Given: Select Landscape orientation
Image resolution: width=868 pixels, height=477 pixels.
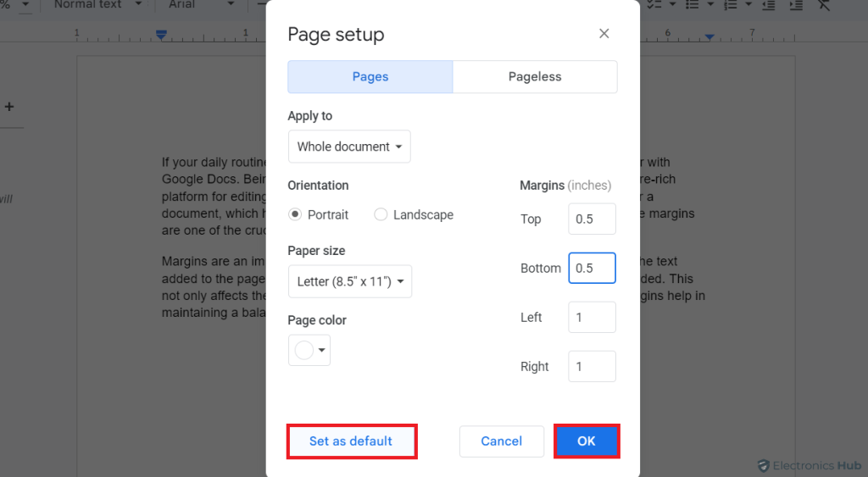Looking at the screenshot, I should pos(381,215).
